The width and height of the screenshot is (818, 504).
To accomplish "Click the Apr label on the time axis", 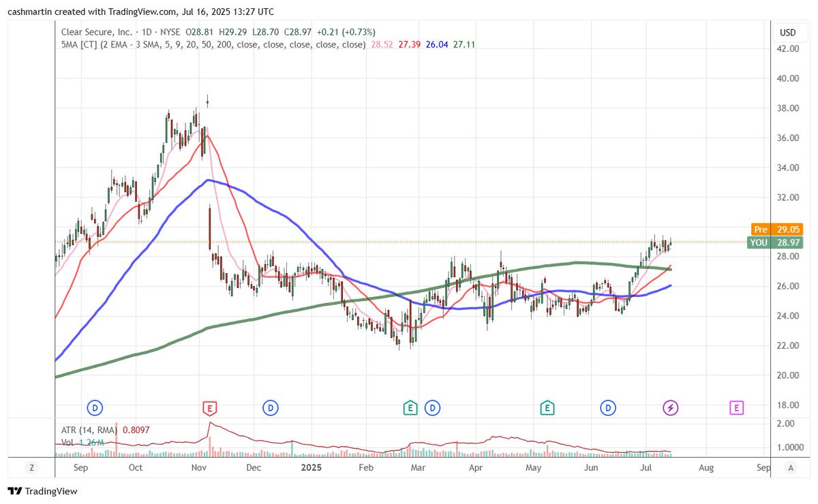I will (x=476, y=468).
